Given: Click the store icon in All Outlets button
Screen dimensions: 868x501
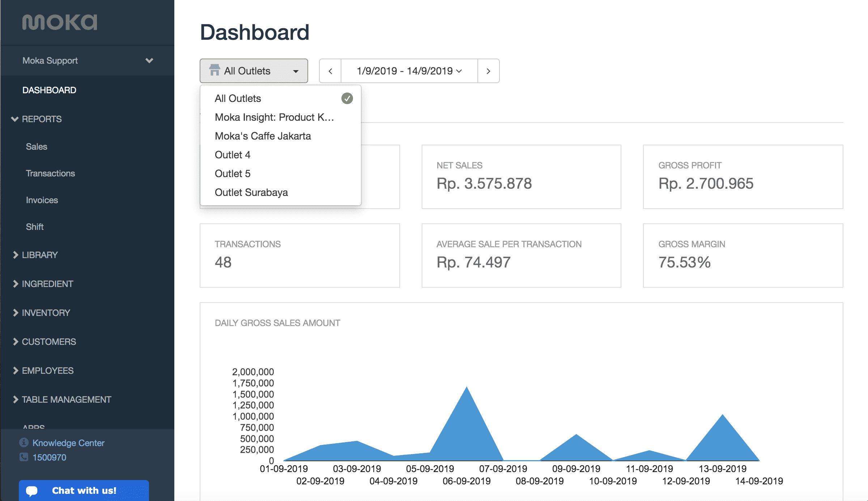Looking at the screenshot, I should pyautogui.click(x=214, y=70).
